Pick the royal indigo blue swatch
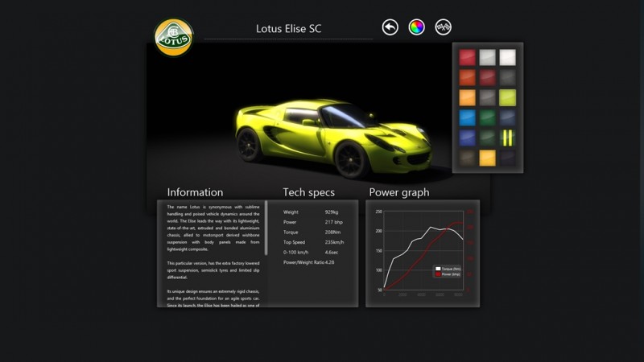Viewport: 644px width, 362px height. pos(468,138)
